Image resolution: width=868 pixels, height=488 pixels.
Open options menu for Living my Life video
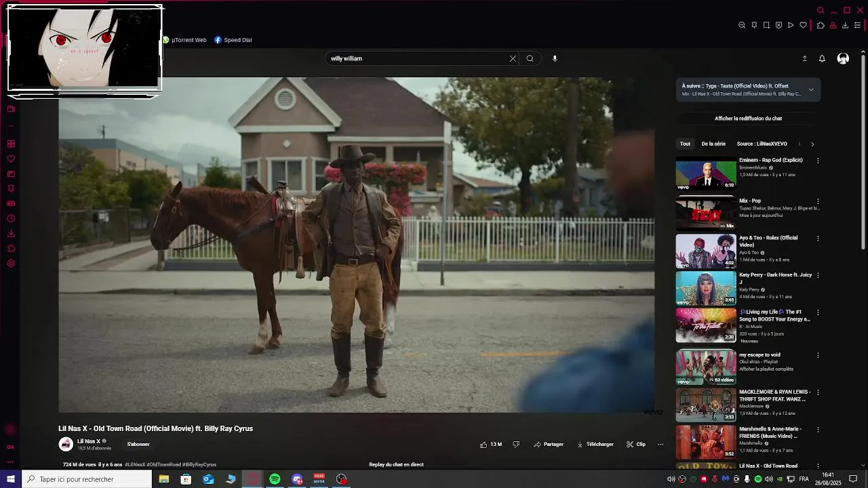tap(818, 312)
